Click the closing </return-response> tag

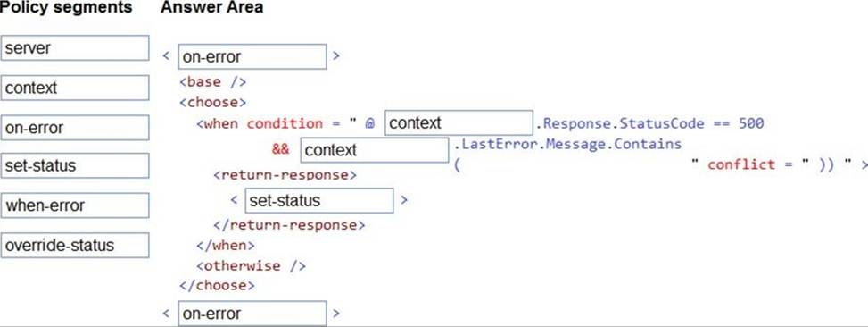click(x=289, y=225)
